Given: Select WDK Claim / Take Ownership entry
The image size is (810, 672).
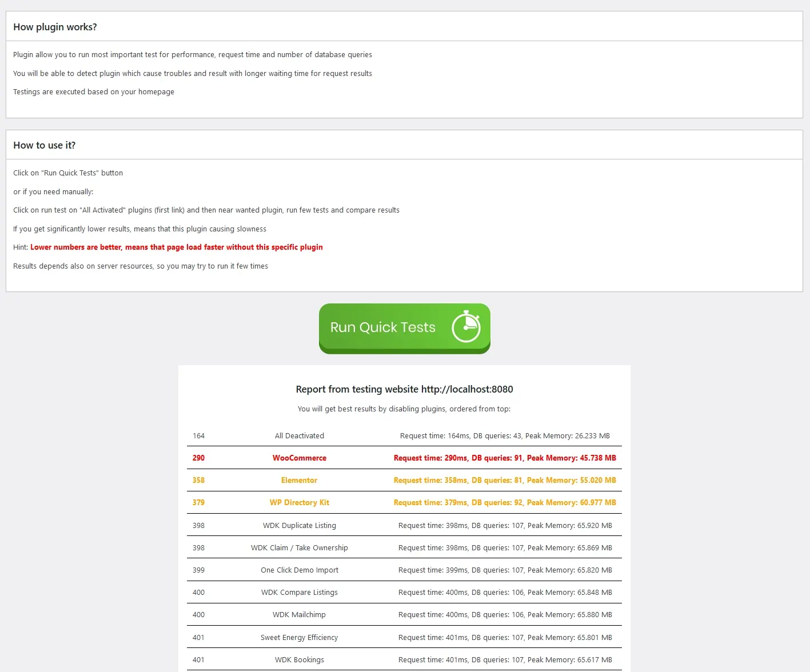Looking at the screenshot, I should coord(300,547).
